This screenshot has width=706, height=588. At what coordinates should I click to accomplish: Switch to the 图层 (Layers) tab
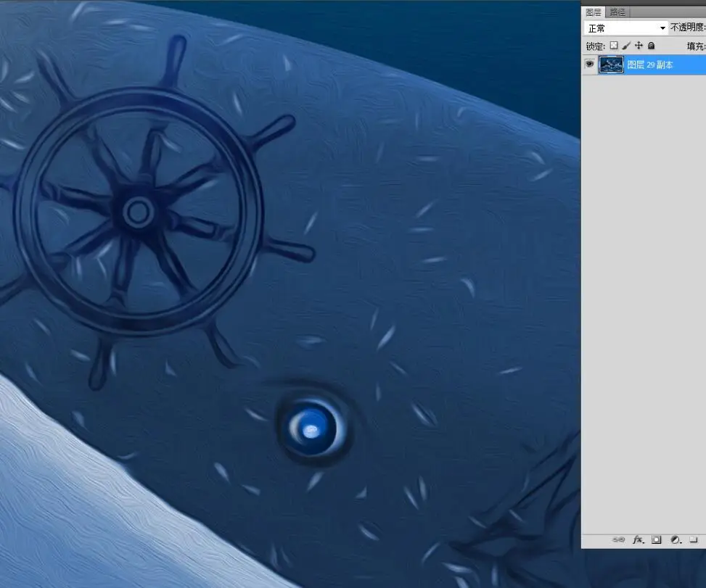593,12
